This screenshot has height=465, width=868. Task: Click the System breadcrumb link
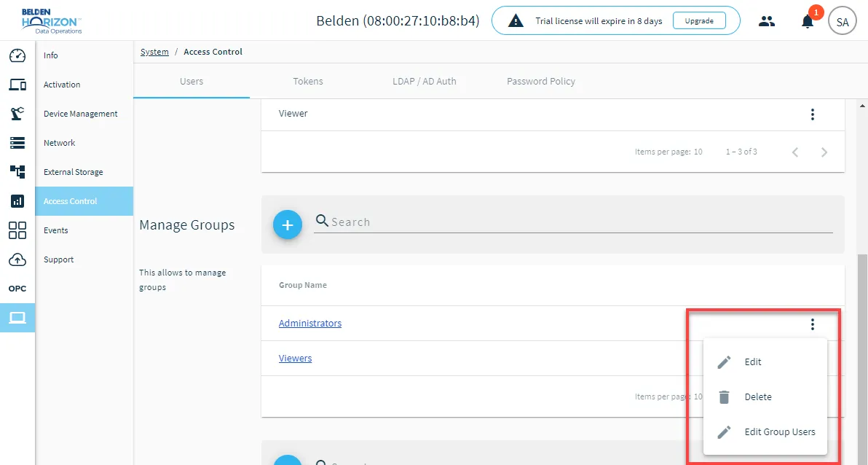(x=154, y=52)
